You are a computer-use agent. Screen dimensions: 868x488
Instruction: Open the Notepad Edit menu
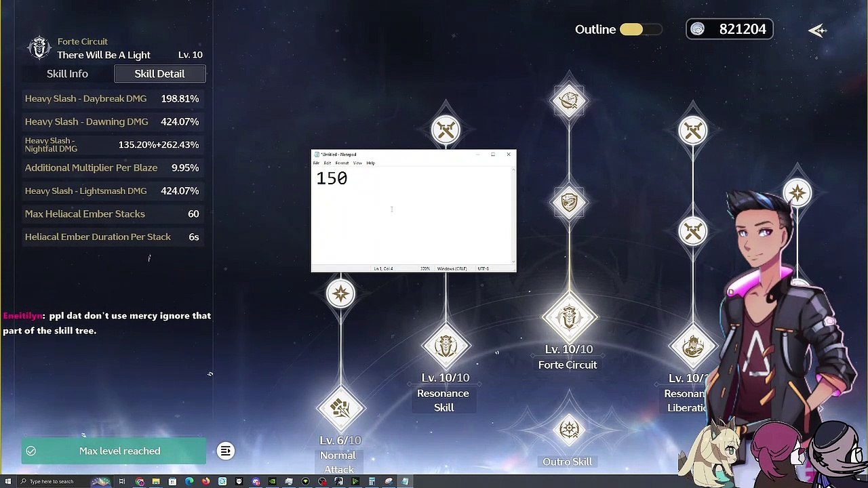(x=328, y=163)
